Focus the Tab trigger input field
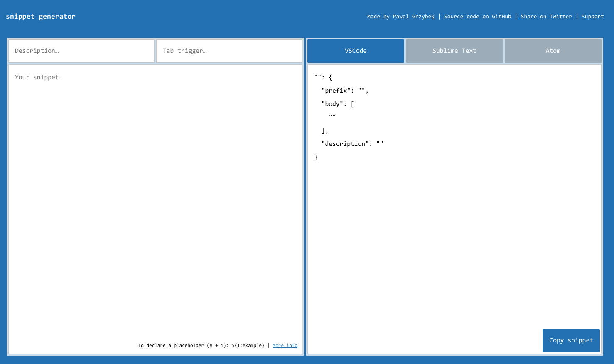614x364 pixels. point(229,51)
